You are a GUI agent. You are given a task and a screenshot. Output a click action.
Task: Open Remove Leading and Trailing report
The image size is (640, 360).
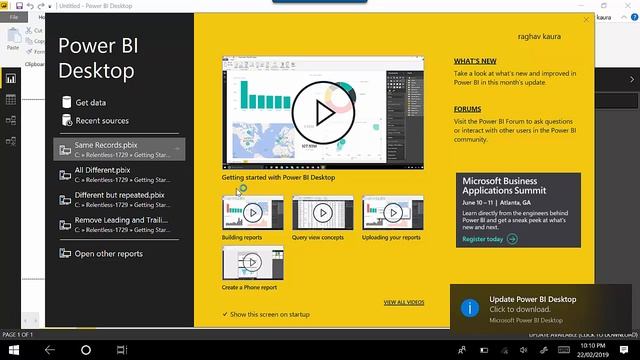[x=119, y=224]
